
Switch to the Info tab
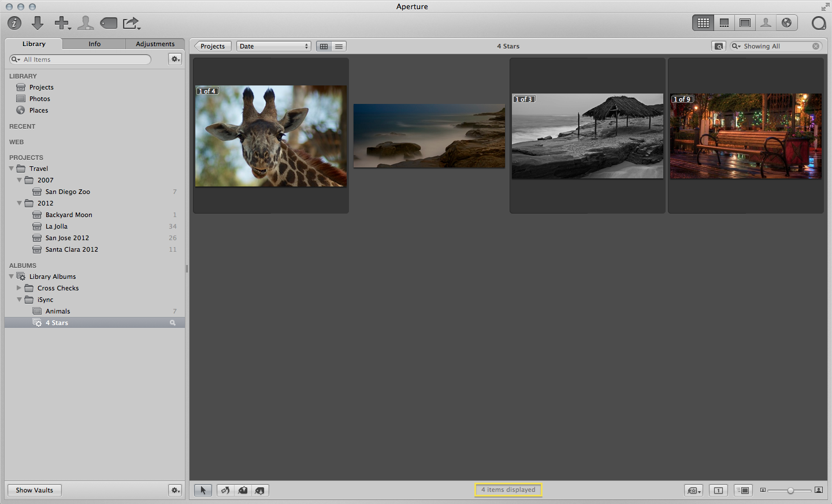(94, 44)
